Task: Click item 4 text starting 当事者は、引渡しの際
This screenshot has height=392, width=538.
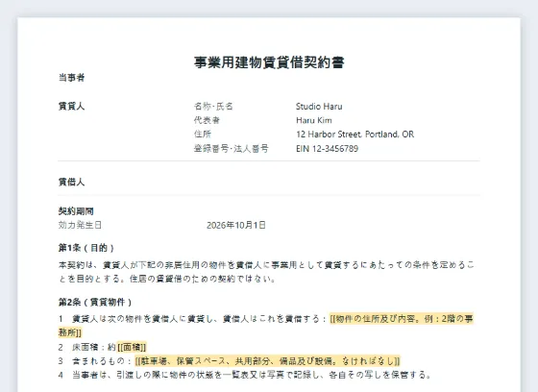Action: 251,375
